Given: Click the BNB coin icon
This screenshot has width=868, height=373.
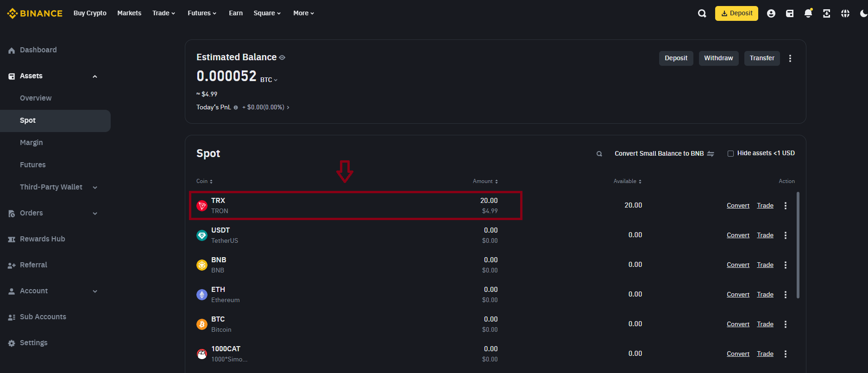Looking at the screenshot, I should click(x=202, y=265).
